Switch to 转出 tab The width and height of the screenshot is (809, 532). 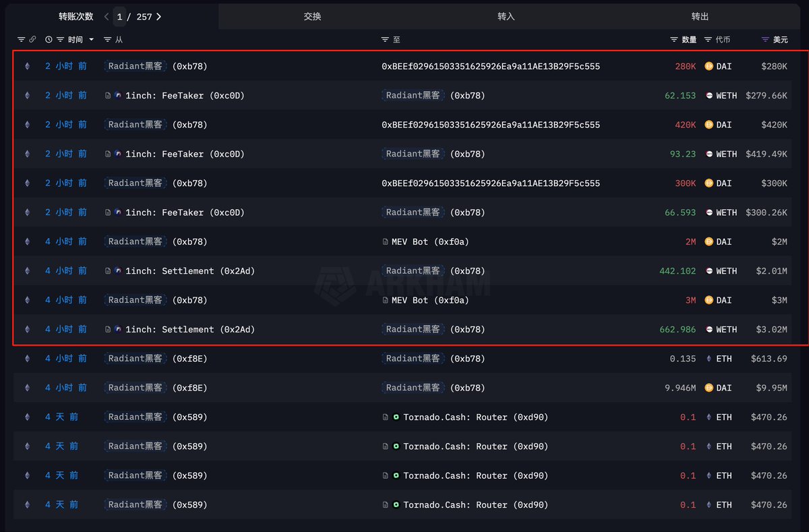pos(700,16)
